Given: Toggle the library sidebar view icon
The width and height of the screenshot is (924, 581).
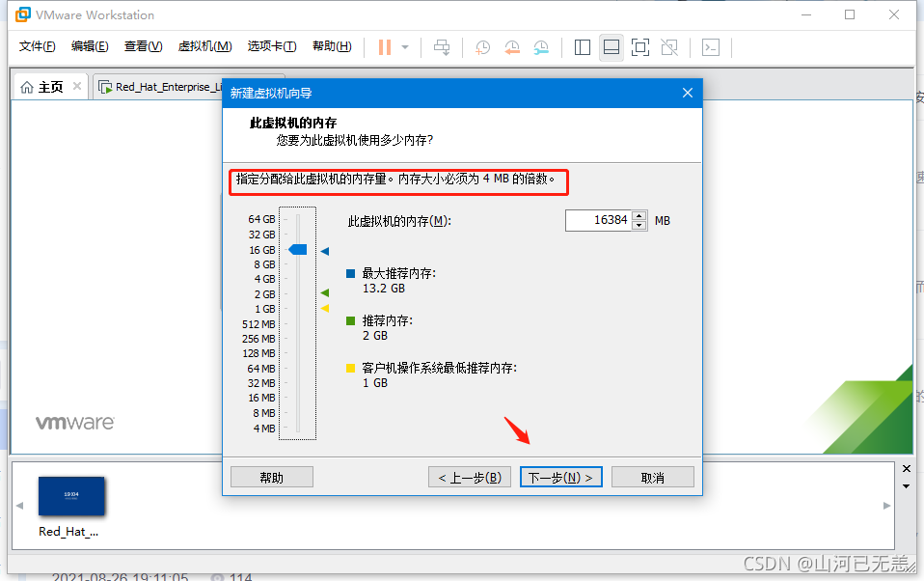Looking at the screenshot, I should pos(583,47).
